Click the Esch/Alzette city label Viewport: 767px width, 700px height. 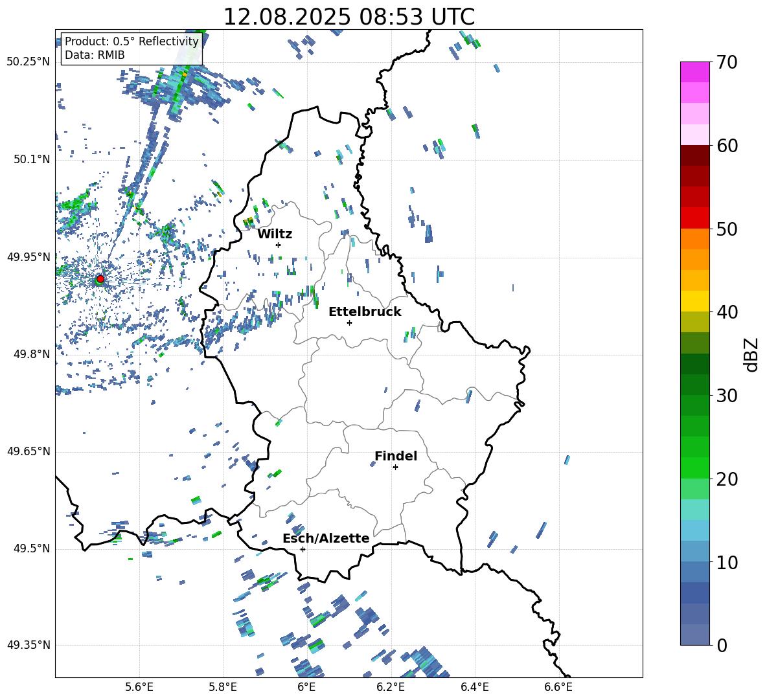click(x=326, y=538)
